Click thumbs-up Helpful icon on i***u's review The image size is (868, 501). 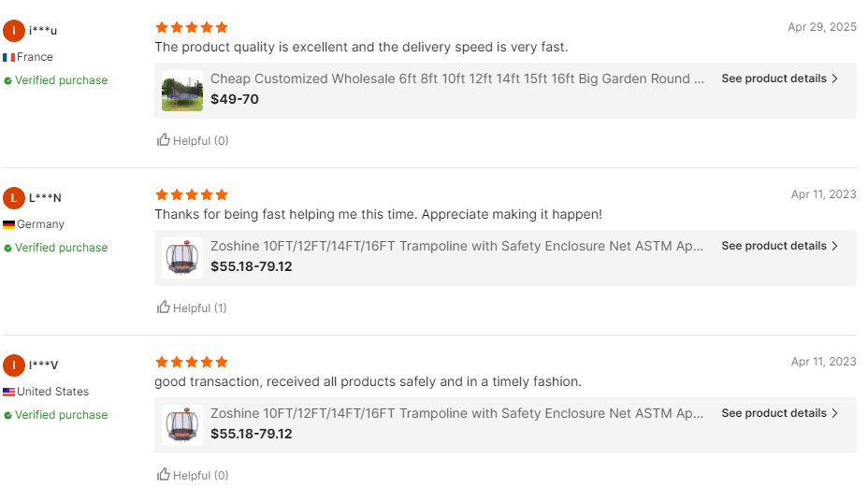tap(164, 140)
